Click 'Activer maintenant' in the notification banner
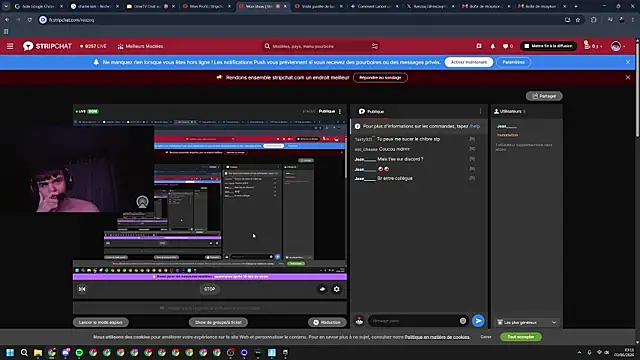 pyautogui.click(x=469, y=62)
